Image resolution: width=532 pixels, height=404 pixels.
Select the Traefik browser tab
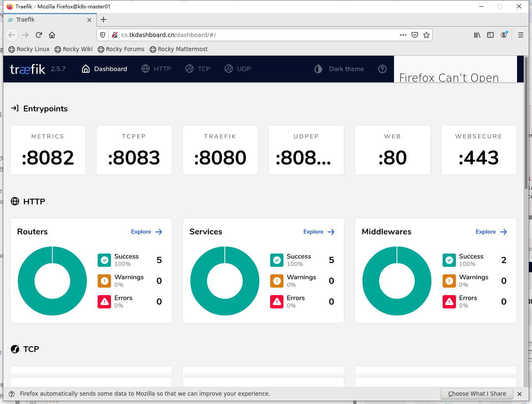(50, 20)
